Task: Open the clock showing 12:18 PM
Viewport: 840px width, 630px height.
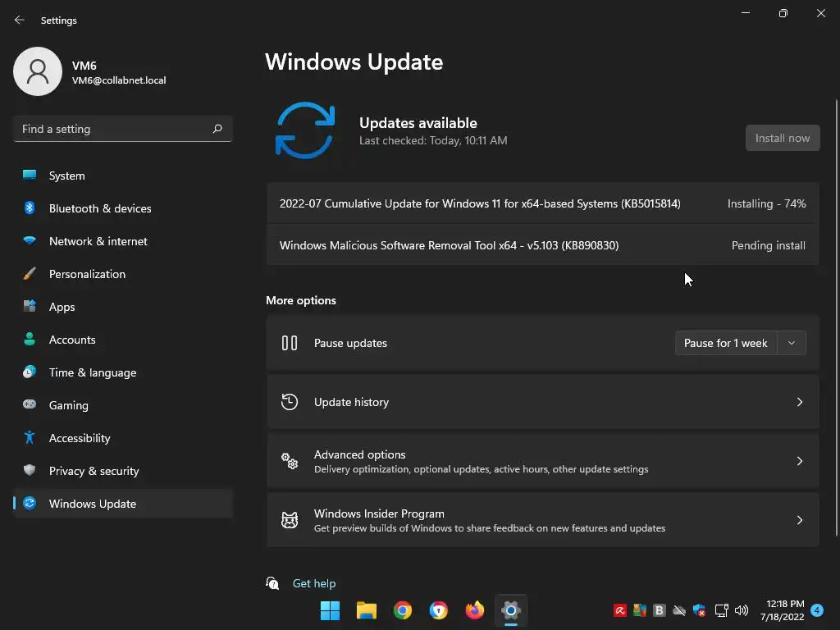Action: click(x=782, y=610)
